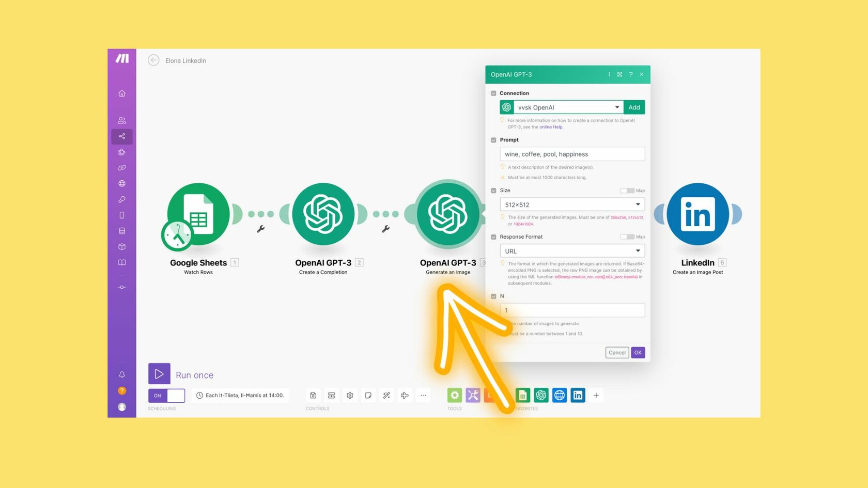Open the Devices phone sidebar icon
Image resolution: width=868 pixels, height=488 pixels.
click(122, 215)
